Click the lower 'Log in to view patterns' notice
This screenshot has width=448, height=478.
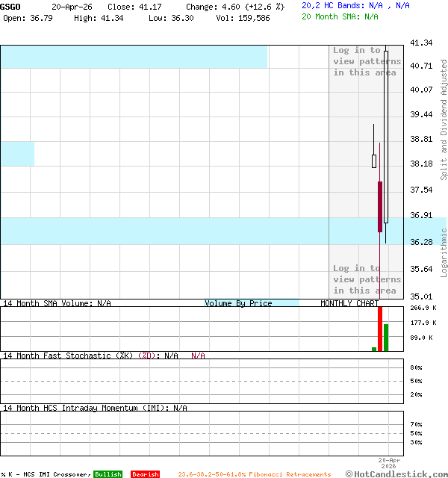pyautogui.click(x=367, y=279)
